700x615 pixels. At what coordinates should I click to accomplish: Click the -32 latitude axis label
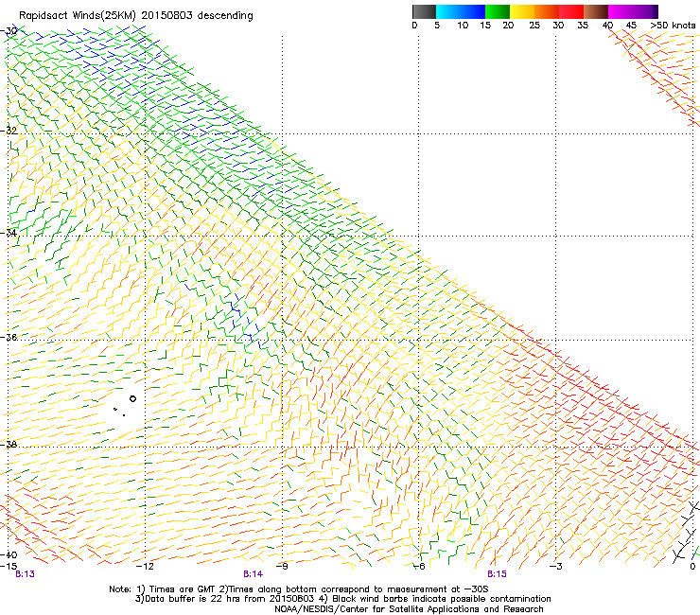click(9, 131)
